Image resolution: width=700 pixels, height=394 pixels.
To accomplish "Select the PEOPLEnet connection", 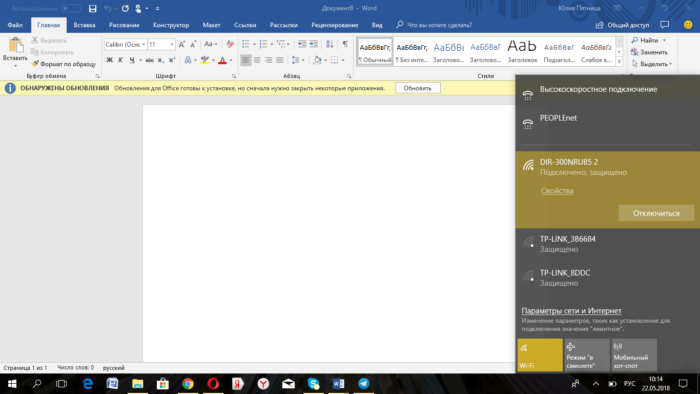I will 608,123.
